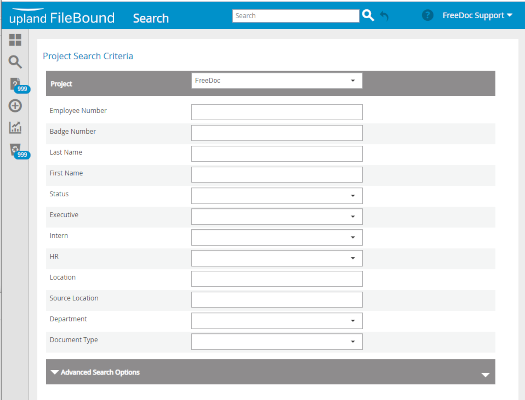The height and width of the screenshot is (400, 525).
Task: Open the HR dropdown
Action: coord(277,258)
